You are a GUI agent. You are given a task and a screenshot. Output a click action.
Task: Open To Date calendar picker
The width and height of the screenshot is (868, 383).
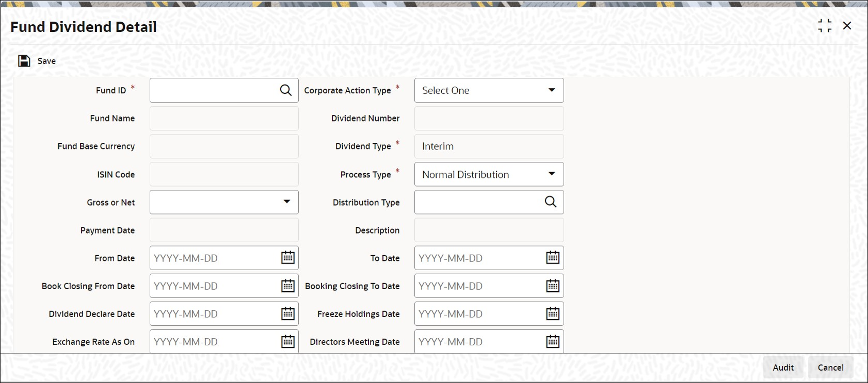(x=553, y=258)
